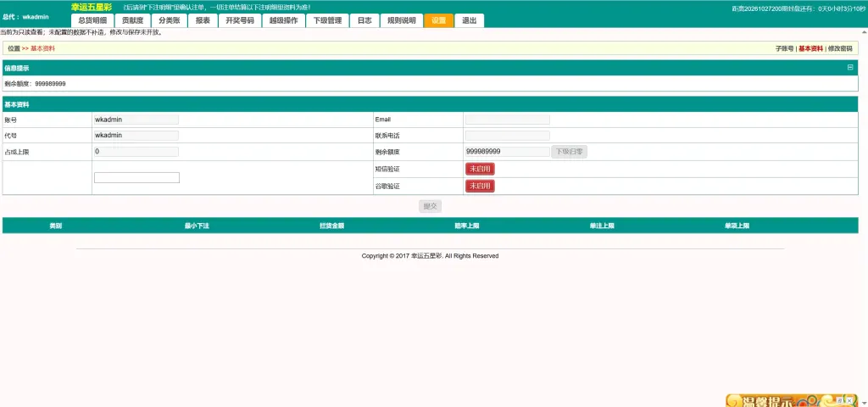The image size is (868, 407).
Task: Click the 剩余额度 field with 999989999
Action: (x=508, y=152)
